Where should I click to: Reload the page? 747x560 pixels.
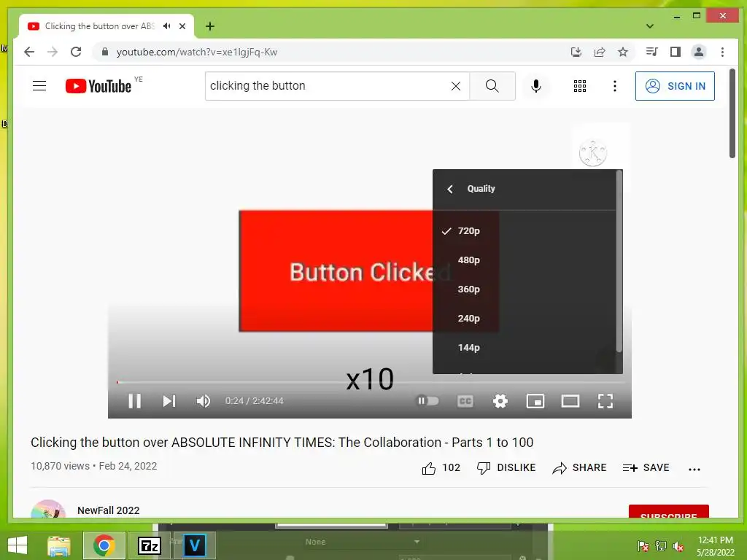pyautogui.click(x=76, y=52)
